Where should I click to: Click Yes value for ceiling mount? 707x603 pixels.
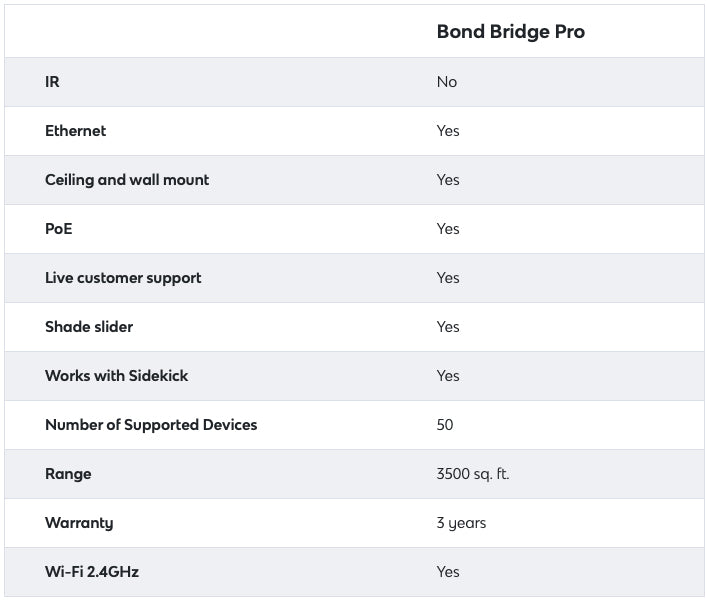click(448, 180)
